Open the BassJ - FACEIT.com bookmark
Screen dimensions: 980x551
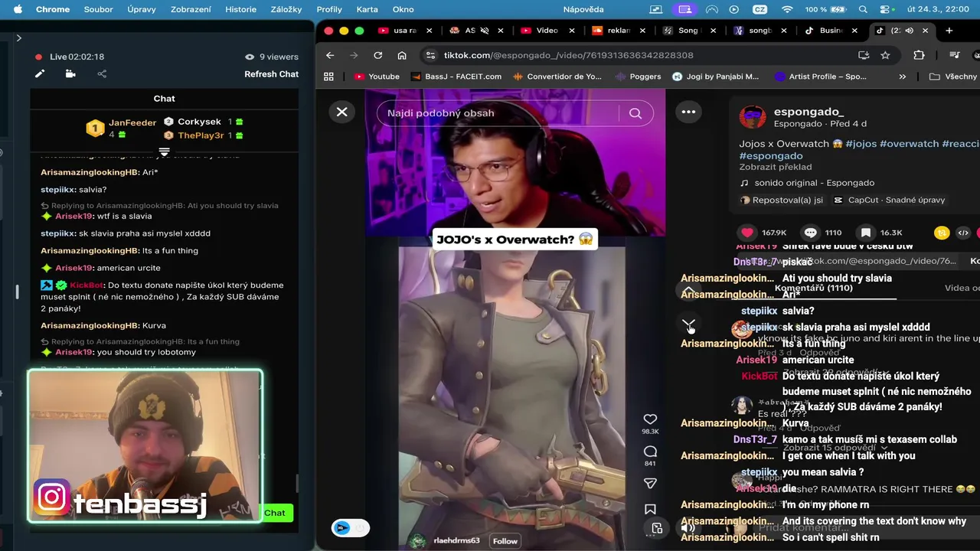pyautogui.click(x=456, y=77)
